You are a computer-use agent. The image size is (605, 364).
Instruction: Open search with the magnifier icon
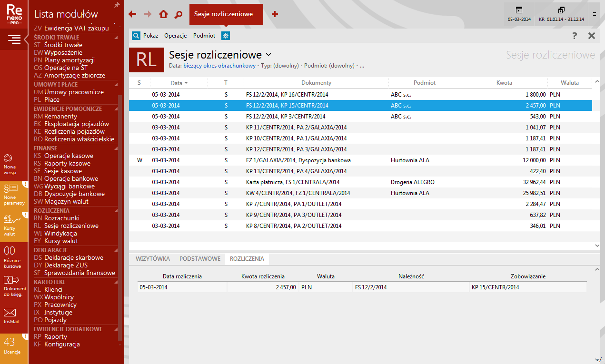(179, 14)
